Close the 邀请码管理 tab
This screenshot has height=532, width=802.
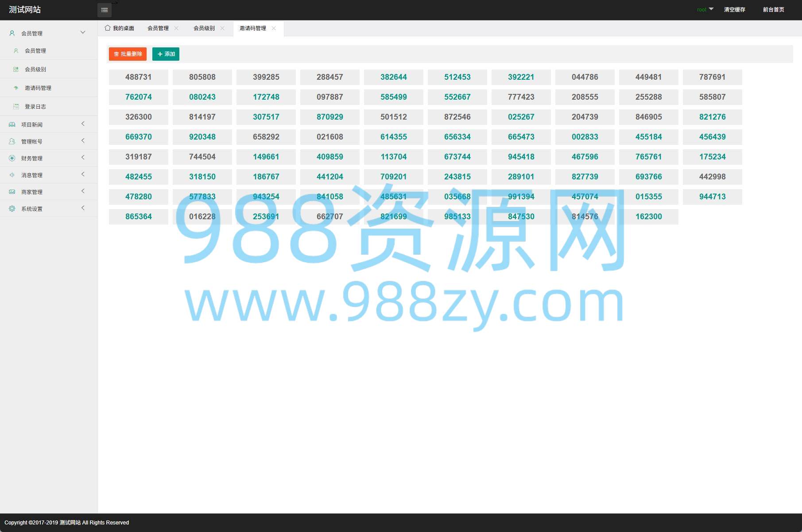point(274,28)
